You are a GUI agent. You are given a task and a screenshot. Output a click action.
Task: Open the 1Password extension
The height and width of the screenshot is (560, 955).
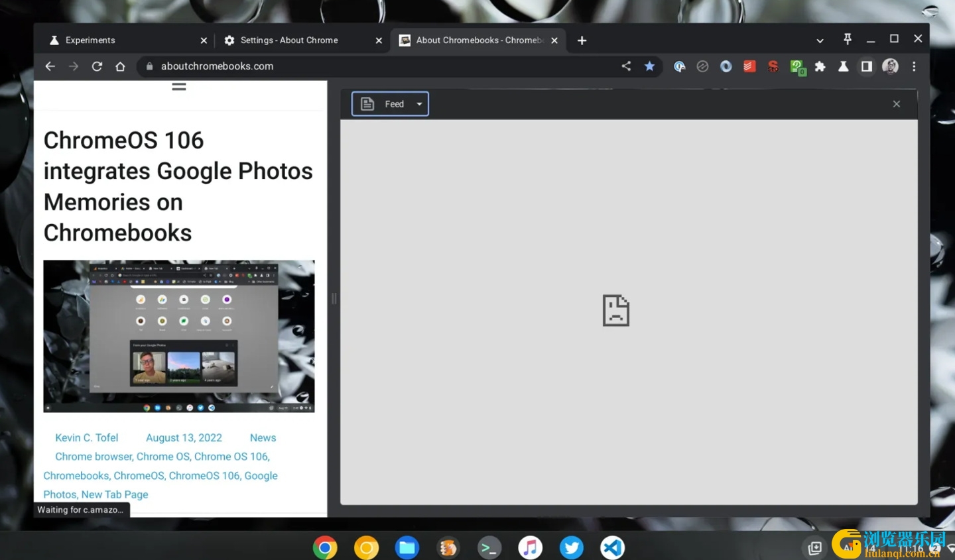click(x=680, y=66)
